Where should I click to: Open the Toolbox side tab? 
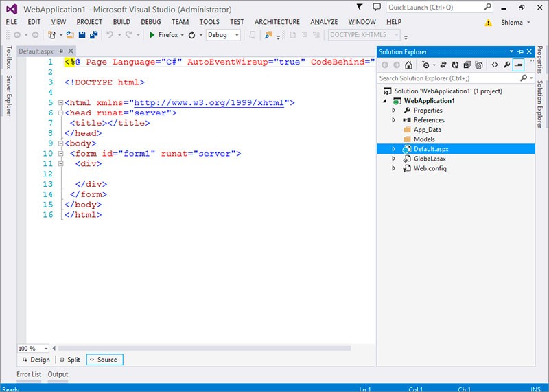point(9,57)
